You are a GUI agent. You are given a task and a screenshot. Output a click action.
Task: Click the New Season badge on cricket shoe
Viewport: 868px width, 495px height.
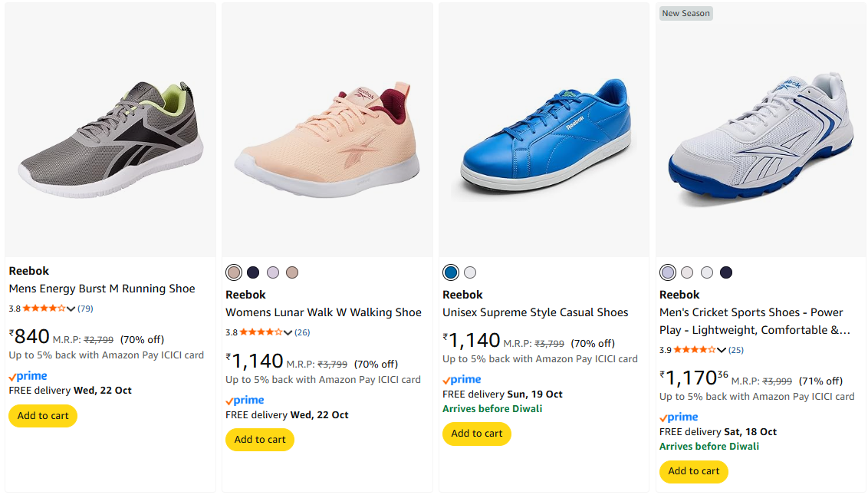pyautogui.click(x=686, y=13)
